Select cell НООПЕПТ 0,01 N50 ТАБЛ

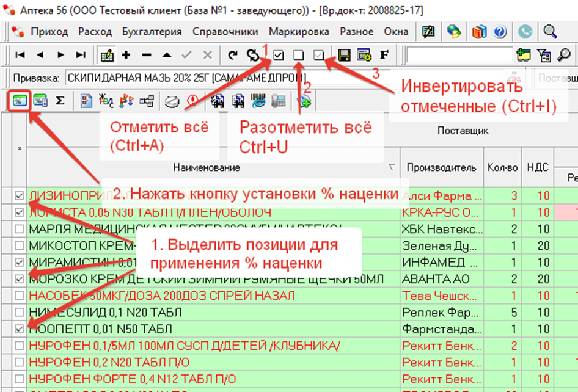pyautogui.click(x=213, y=329)
